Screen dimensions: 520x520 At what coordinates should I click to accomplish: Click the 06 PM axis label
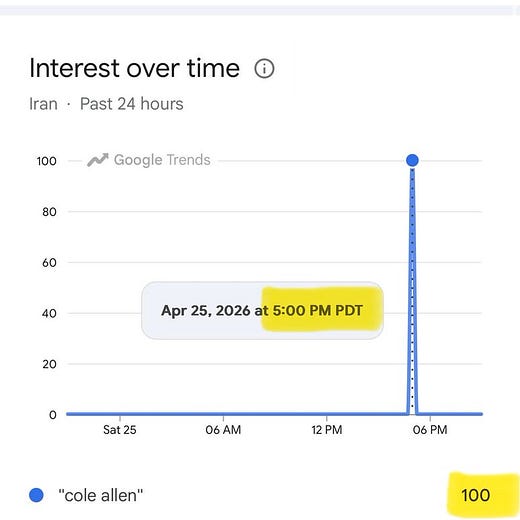pos(430,430)
